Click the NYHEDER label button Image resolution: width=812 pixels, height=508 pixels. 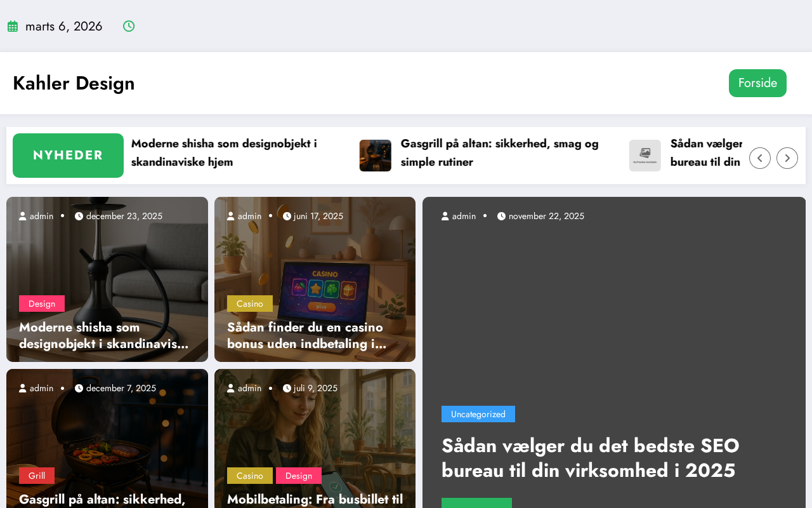point(68,156)
